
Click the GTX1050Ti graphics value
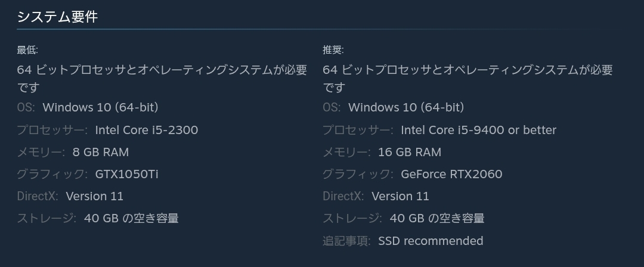[x=126, y=174]
